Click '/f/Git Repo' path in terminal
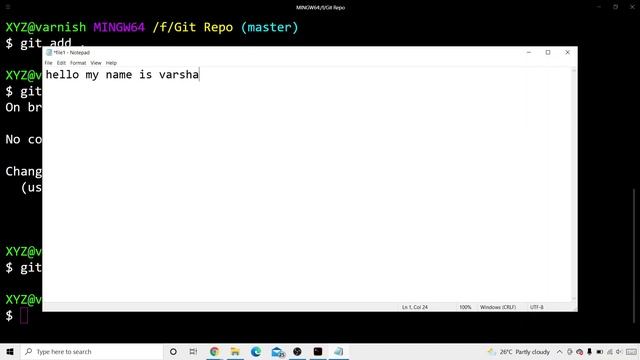This screenshot has width=640, height=360. tap(193, 27)
